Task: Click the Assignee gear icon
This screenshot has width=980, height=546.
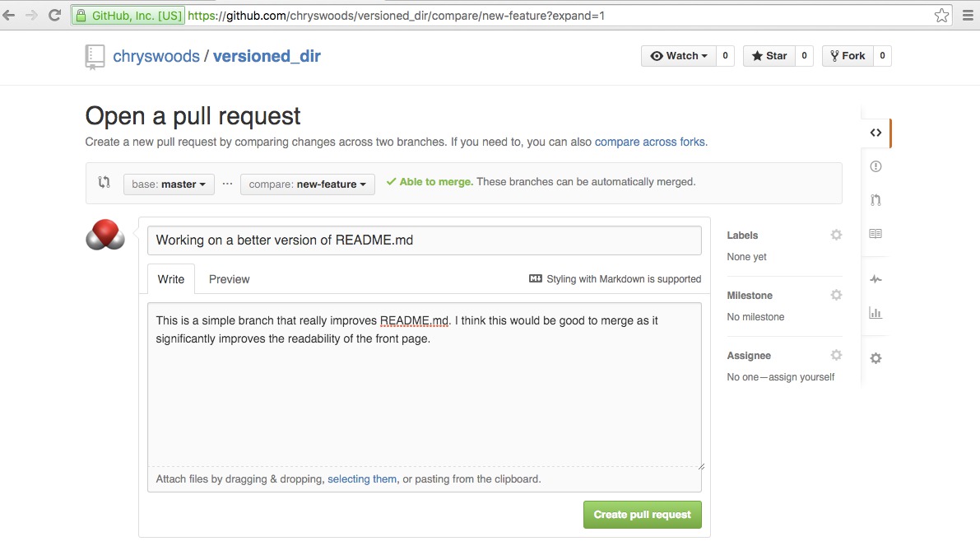Action: pyautogui.click(x=836, y=355)
